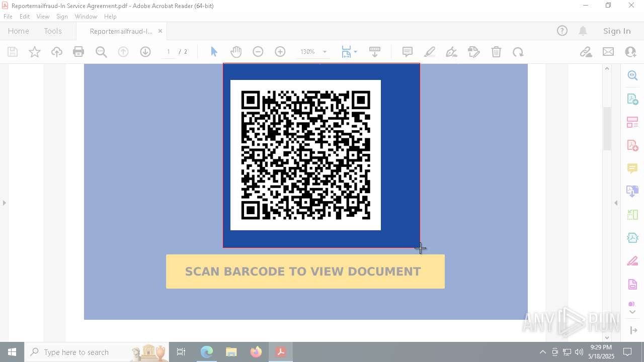The height and width of the screenshot is (362, 644).
Task: Send the file by email envelope icon
Action: (x=608, y=52)
